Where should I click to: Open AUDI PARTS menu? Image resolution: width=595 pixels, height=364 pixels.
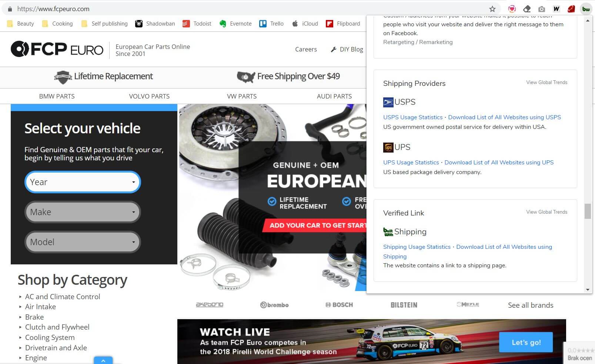pos(334,96)
